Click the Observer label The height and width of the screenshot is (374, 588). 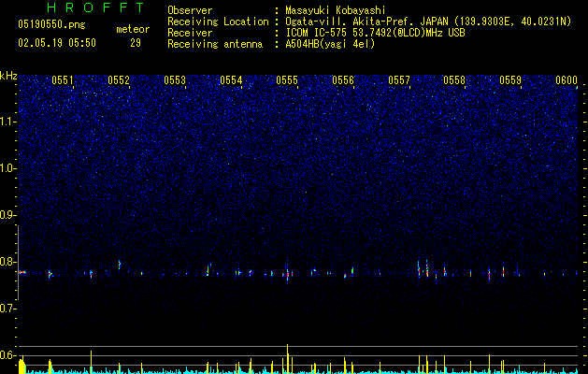click(190, 10)
